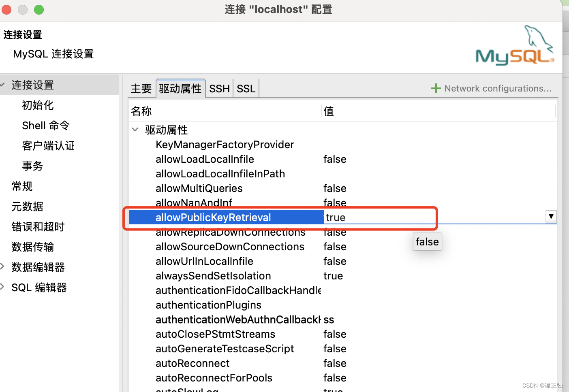Choose false from the dropdown popup
Image resolution: width=569 pixels, height=392 pixels.
pyautogui.click(x=427, y=242)
